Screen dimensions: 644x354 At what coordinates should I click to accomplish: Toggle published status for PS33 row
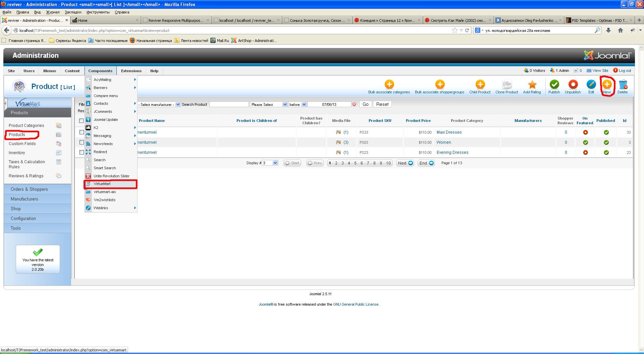pyautogui.click(x=606, y=132)
